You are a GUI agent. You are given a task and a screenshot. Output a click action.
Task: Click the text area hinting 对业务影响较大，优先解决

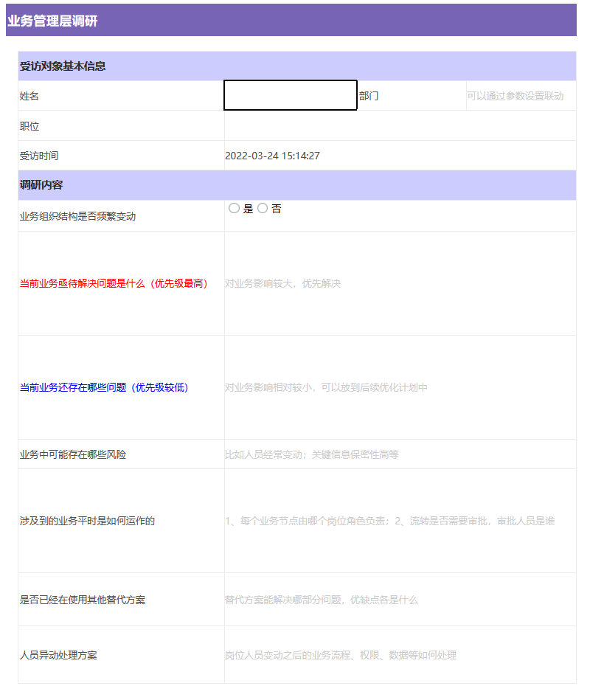[x=400, y=283]
